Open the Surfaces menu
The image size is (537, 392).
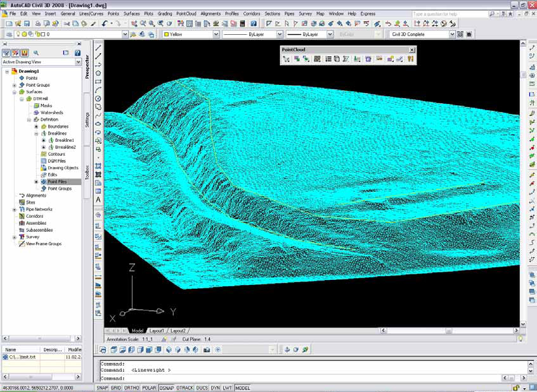click(132, 13)
